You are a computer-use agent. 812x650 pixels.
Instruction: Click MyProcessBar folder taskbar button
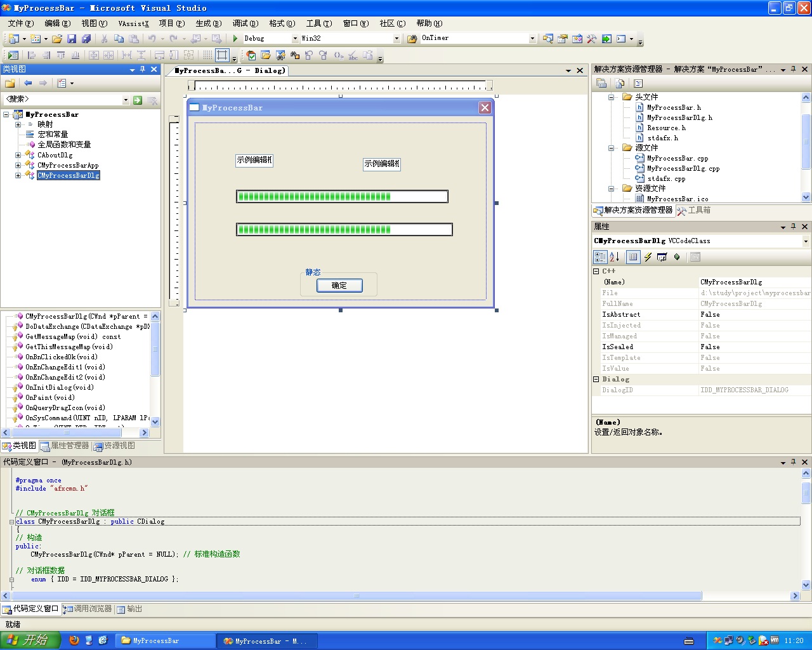166,640
